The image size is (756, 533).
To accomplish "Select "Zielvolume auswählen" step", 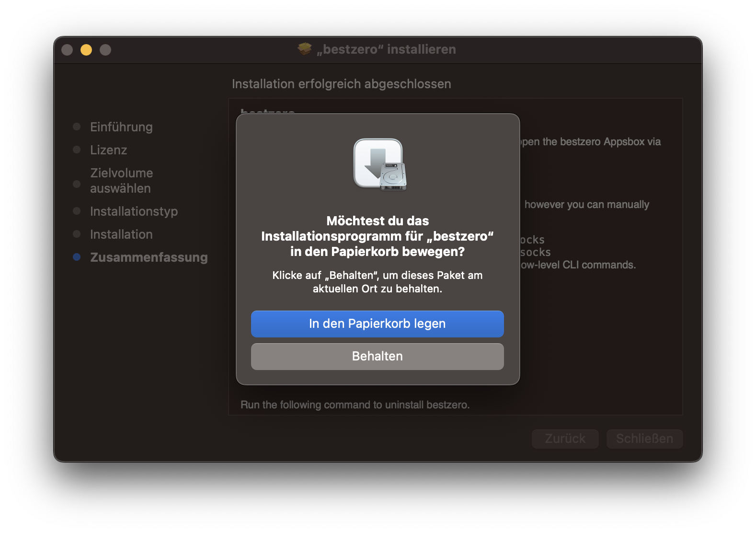I will [x=122, y=181].
